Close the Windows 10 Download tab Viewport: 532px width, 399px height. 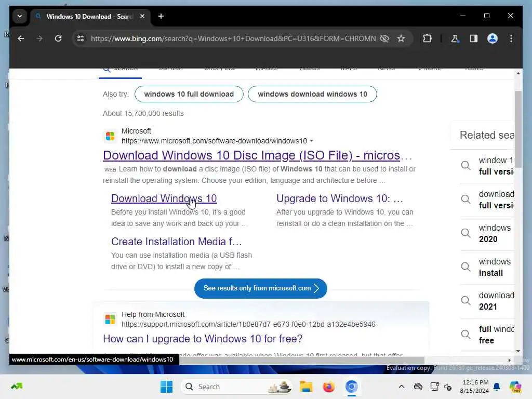pyautogui.click(x=142, y=16)
